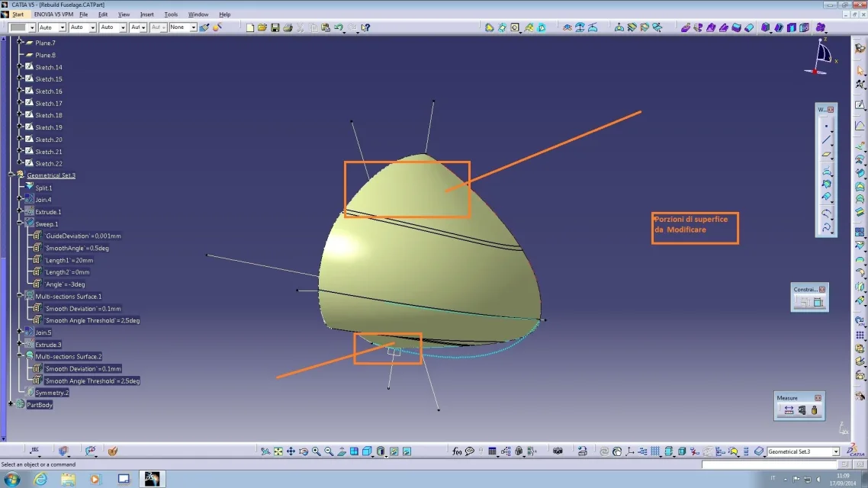Screen dimensions: 868x488
Task: Expand the Join.5 node
Action: tap(20, 332)
